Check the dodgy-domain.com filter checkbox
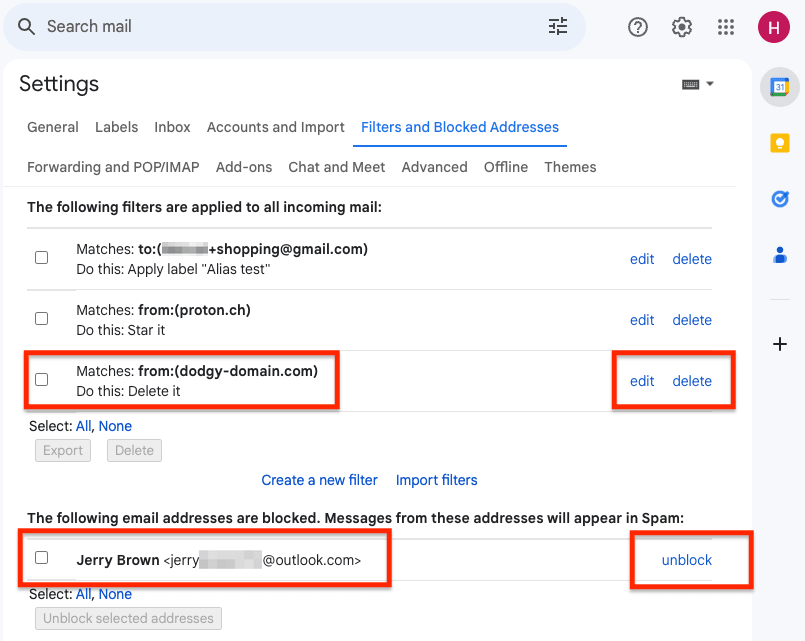805x641 pixels. coord(41,380)
